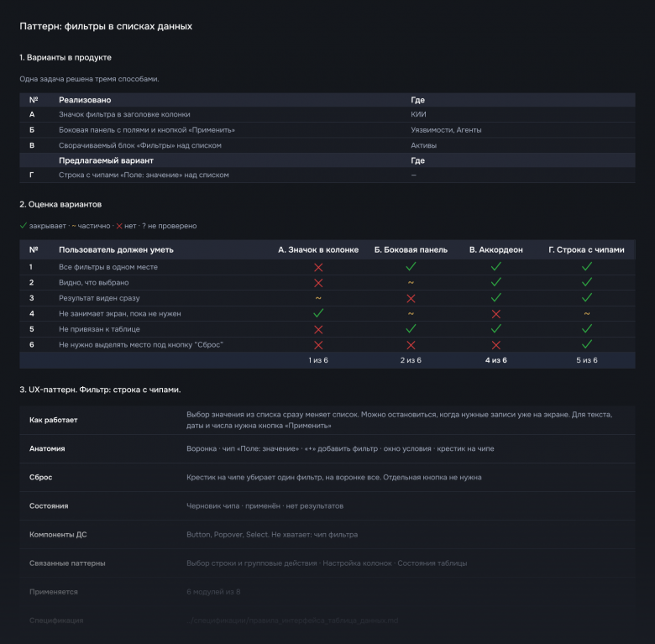Click the red cross for «Результат виден сразу» under Б. Боковая панель
Viewport: 655px width, 644px height.
pyautogui.click(x=411, y=299)
